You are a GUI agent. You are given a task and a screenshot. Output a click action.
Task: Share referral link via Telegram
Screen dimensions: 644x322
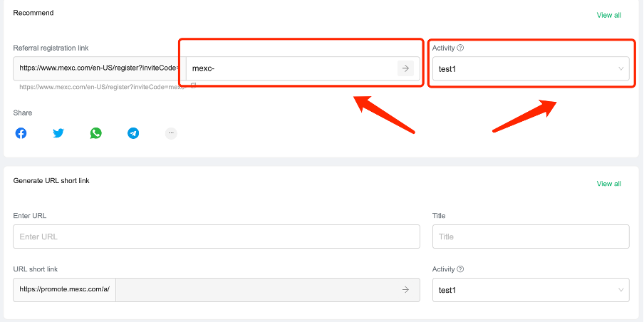(x=133, y=133)
